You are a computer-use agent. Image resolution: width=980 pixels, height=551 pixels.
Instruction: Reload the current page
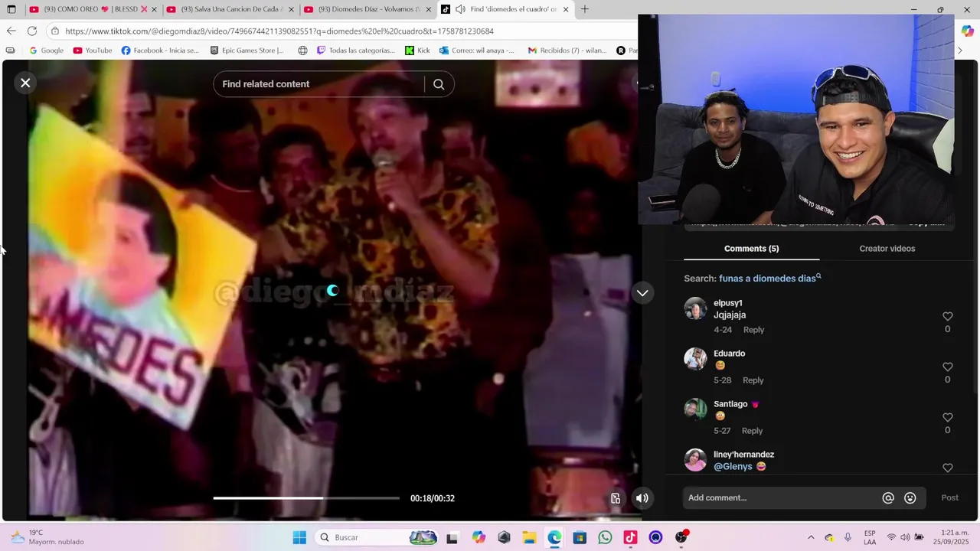tap(32, 31)
